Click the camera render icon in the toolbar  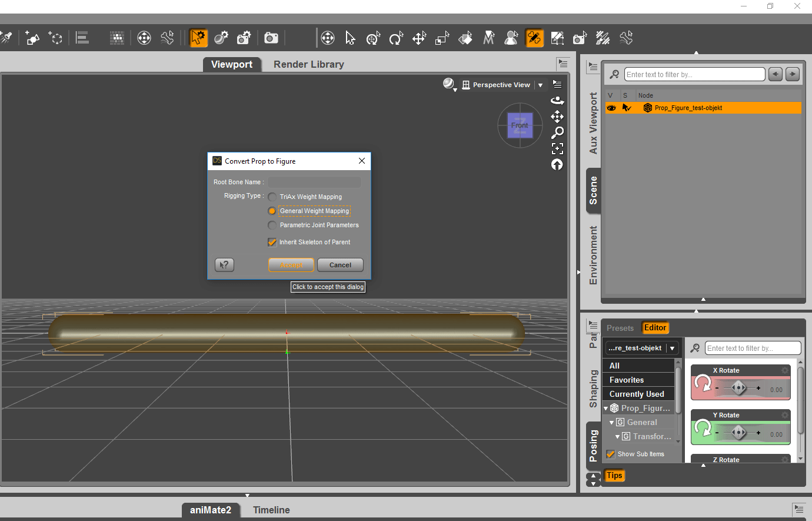tap(271, 38)
